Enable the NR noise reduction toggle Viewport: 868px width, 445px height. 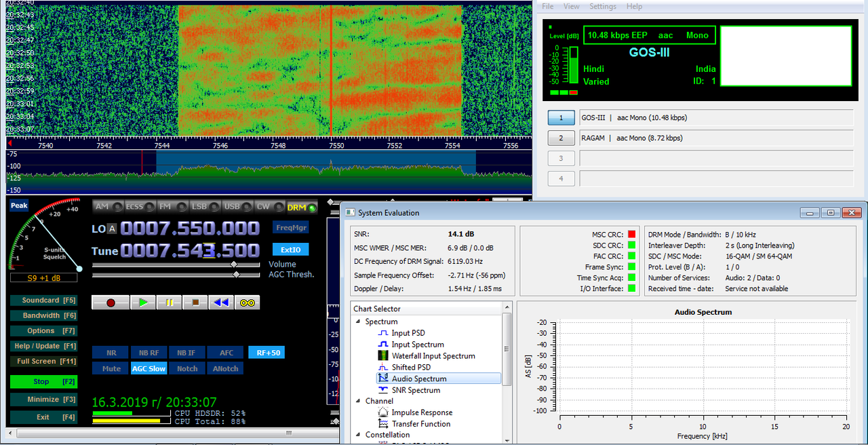[111, 353]
